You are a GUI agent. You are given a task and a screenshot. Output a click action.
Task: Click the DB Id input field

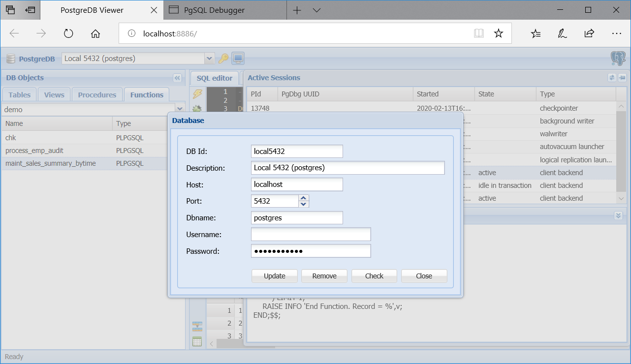(297, 152)
